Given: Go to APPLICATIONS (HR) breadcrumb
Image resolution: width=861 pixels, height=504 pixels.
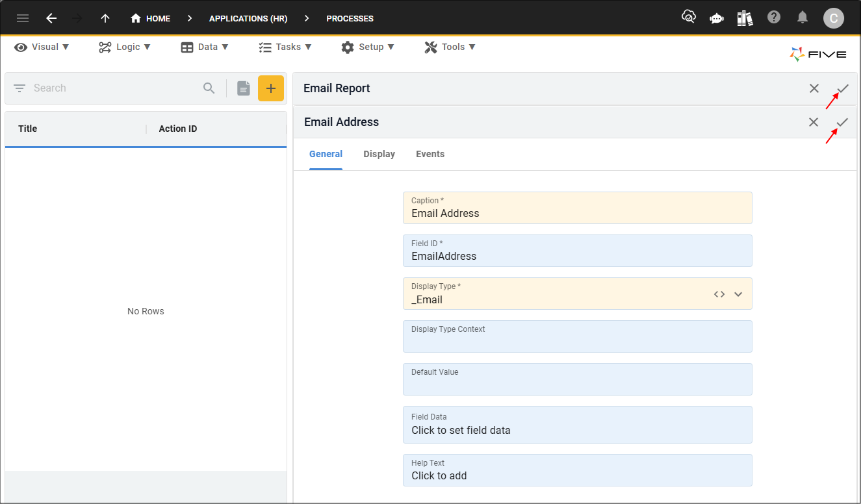Looking at the screenshot, I should pos(248,18).
